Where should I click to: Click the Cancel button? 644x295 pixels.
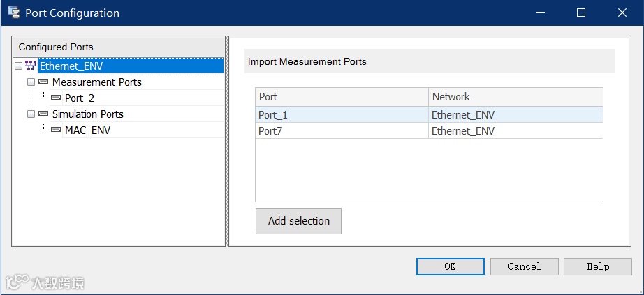tap(524, 266)
